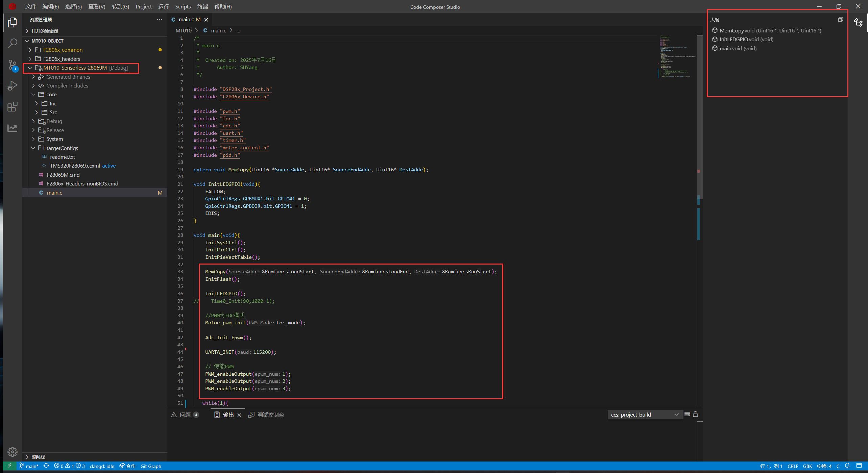Open the Search view in activity bar
Image resolution: width=868 pixels, height=473 pixels.
[13, 43]
